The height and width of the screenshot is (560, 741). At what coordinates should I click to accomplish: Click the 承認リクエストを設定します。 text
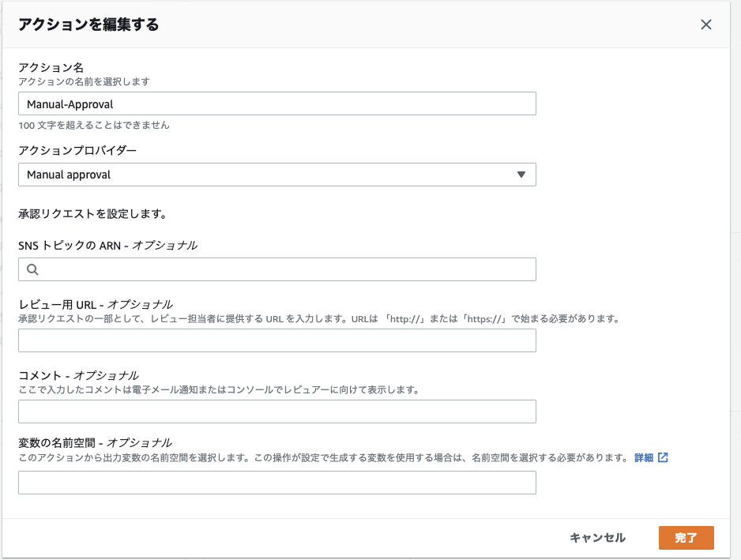click(93, 213)
